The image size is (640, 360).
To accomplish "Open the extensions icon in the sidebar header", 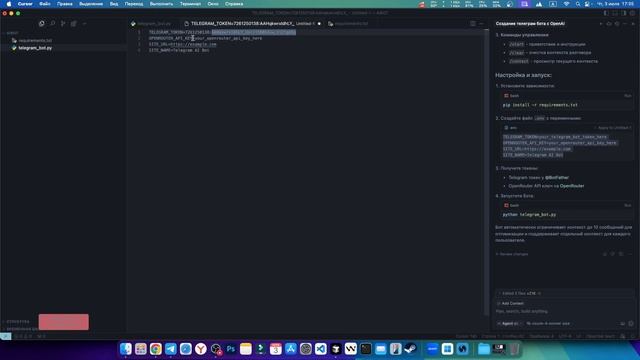I will pos(73,24).
